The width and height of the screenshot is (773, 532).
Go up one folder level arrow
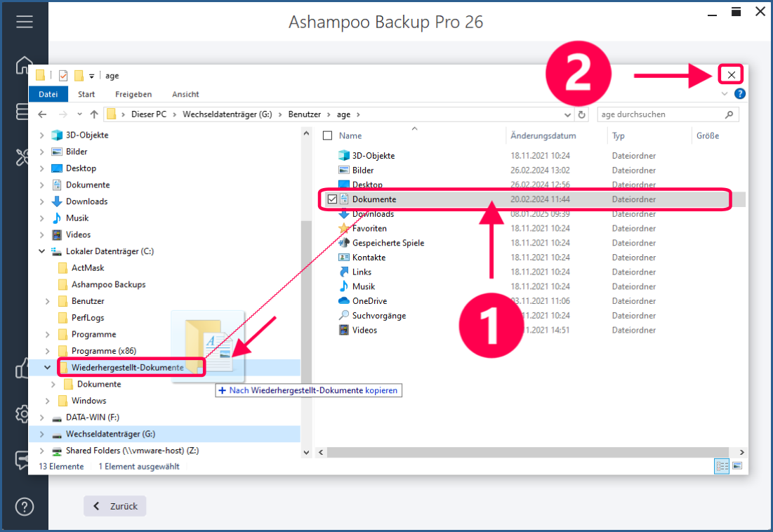(x=94, y=114)
